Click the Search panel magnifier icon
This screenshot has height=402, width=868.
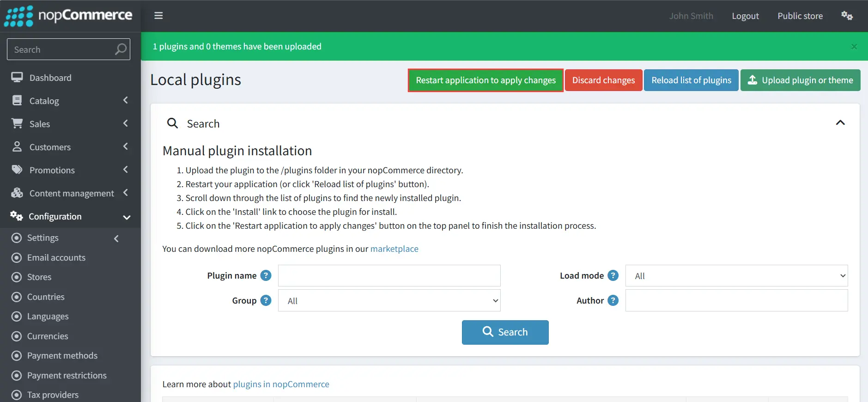click(x=172, y=123)
